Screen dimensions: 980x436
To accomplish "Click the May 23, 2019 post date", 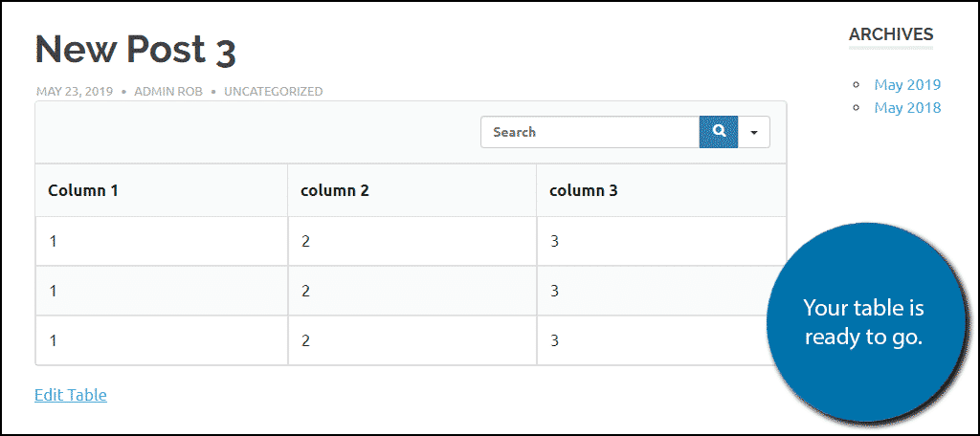I will (75, 91).
